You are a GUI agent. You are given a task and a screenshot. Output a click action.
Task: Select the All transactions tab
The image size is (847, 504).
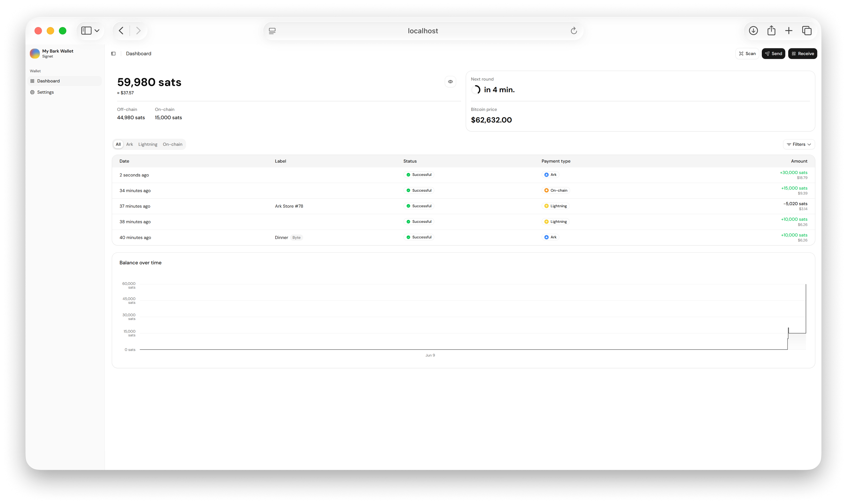tap(118, 144)
